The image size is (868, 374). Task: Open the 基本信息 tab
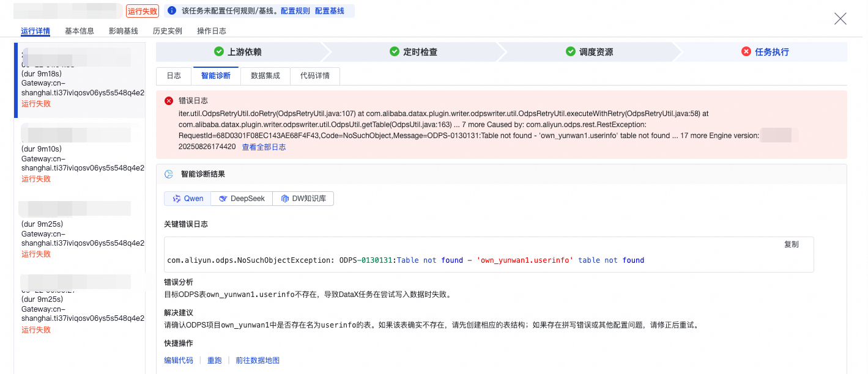pos(80,31)
